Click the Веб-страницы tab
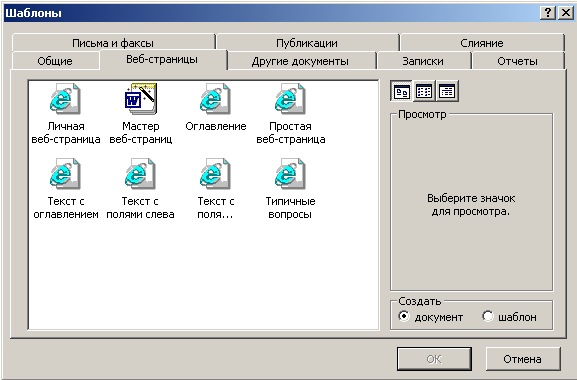577x380 pixels. point(162,59)
